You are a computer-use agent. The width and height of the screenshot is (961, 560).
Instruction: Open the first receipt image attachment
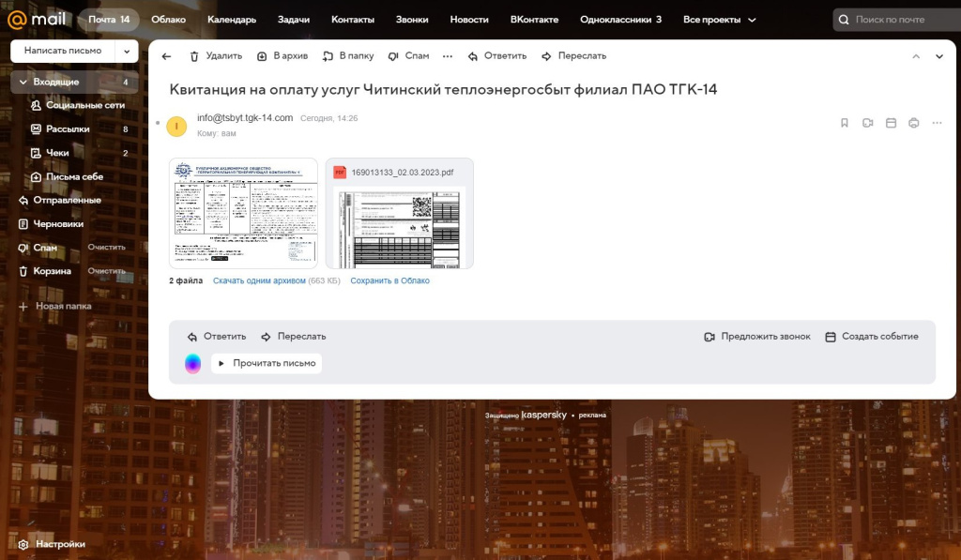(x=243, y=213)
